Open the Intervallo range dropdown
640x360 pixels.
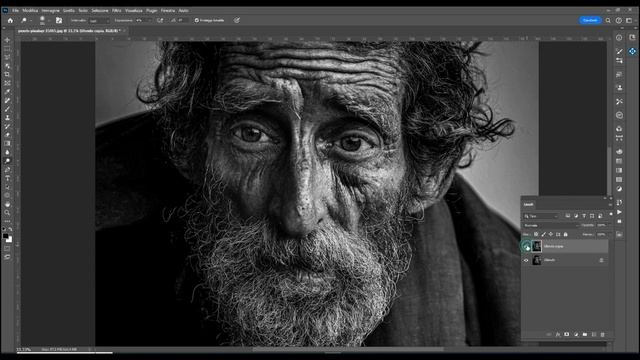99,20
